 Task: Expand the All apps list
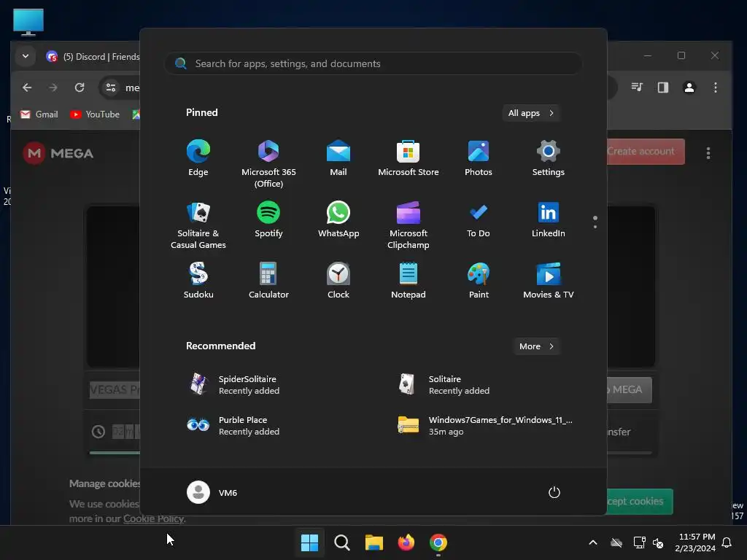[531, 113]
